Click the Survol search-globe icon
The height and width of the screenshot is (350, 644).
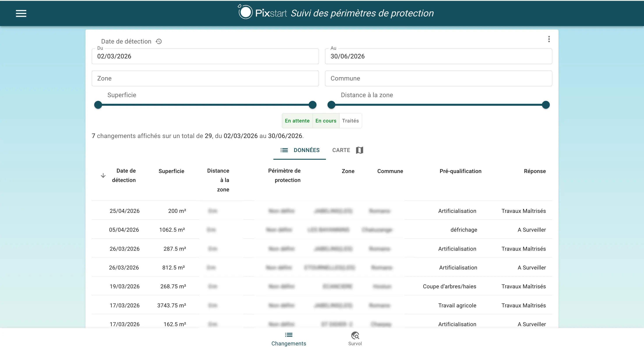point(355,335)
